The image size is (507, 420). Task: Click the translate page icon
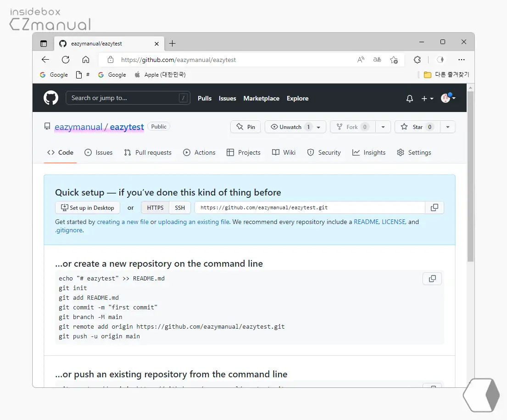[377, 60]
